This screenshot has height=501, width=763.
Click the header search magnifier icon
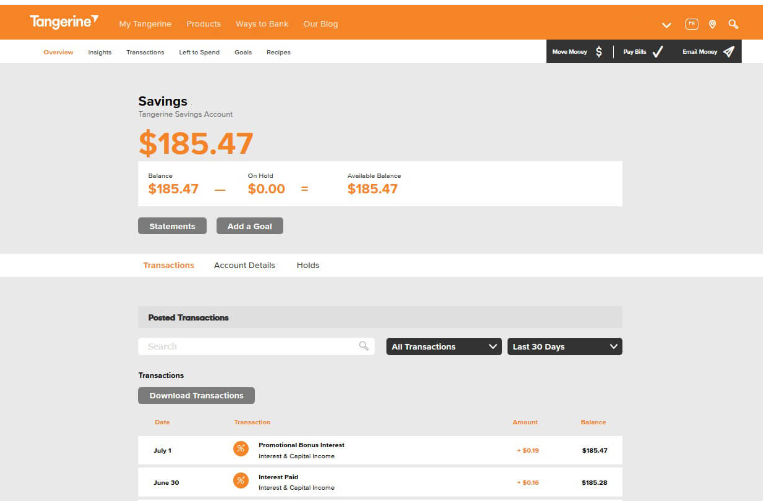pos(733,24)
